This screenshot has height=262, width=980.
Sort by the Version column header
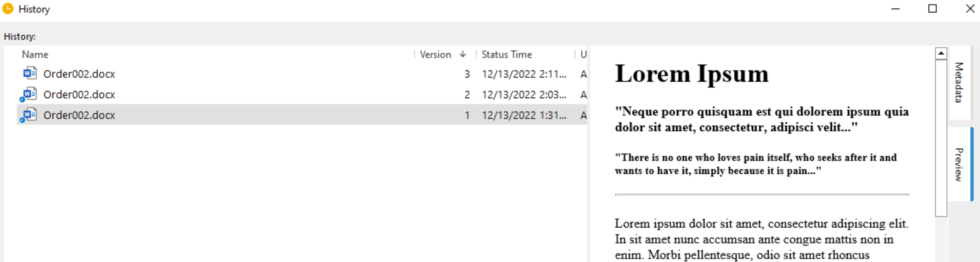(x=435, y=54)
